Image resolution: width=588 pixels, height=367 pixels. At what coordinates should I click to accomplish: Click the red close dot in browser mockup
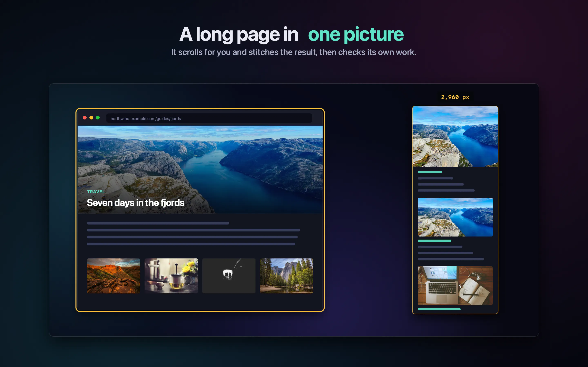[85, 118]
